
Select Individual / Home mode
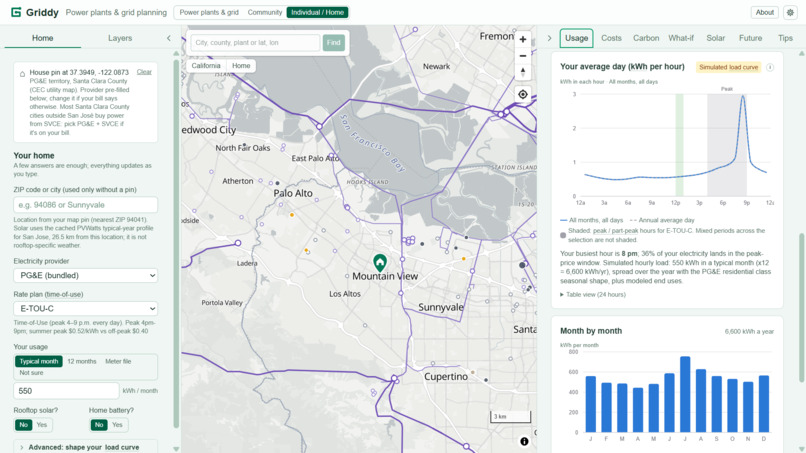click(x=317, y=12)
